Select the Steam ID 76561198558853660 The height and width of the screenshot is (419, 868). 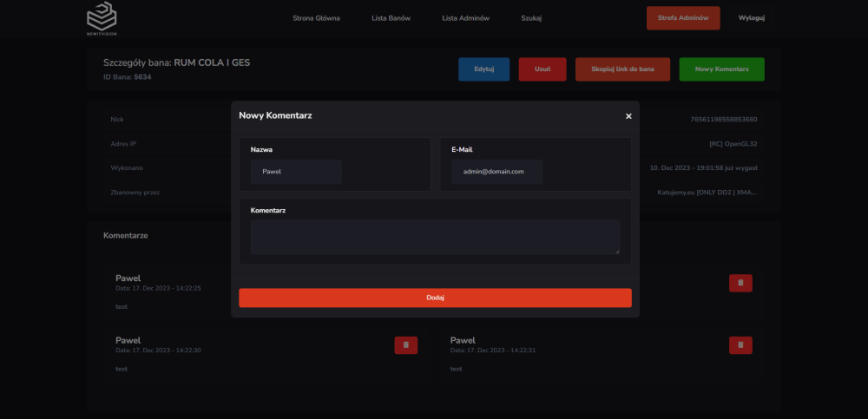[724, 120]
